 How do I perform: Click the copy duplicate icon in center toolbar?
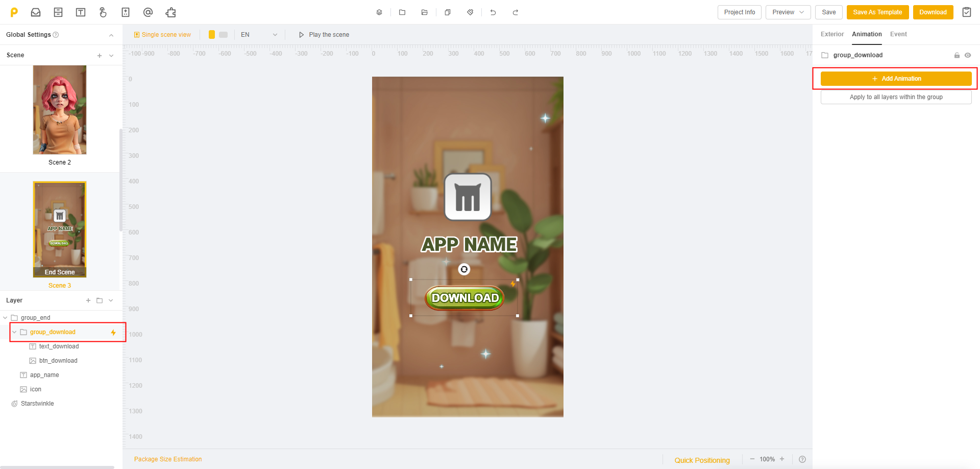(x=448, y=12)
